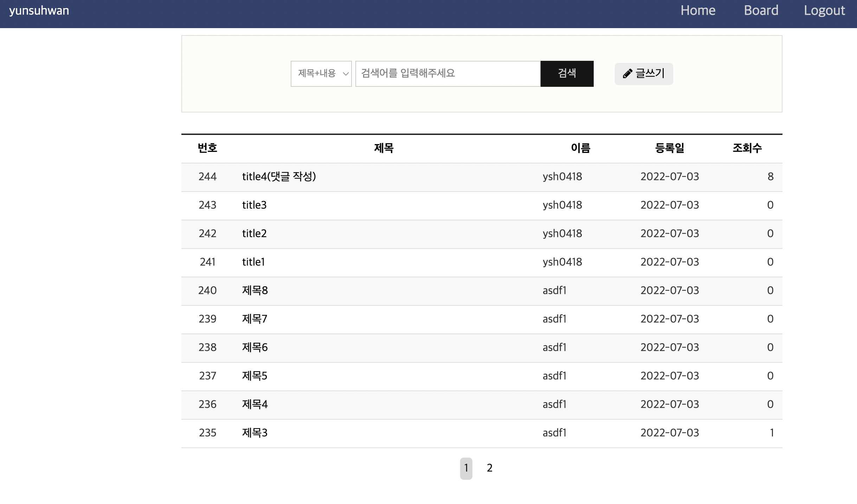Click the pencil icon in 글쓰기 button

(627, 73)
